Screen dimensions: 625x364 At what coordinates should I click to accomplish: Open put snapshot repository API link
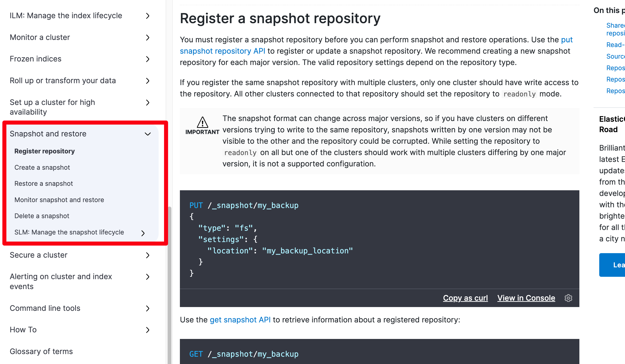tap(222, 51)
